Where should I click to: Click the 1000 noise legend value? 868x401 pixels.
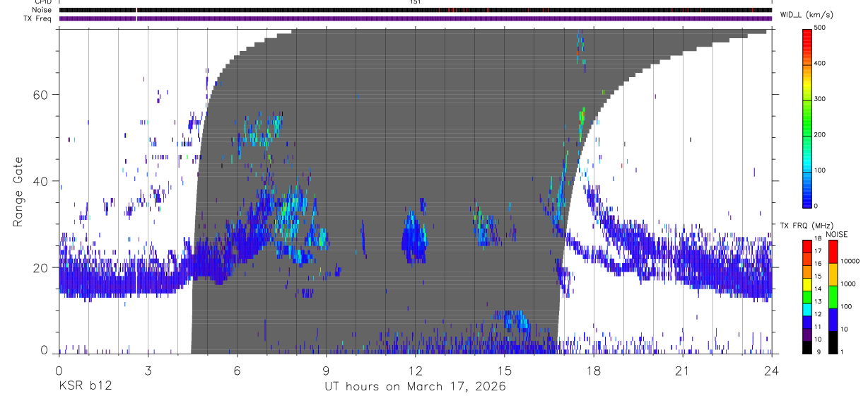pos(848,284)
